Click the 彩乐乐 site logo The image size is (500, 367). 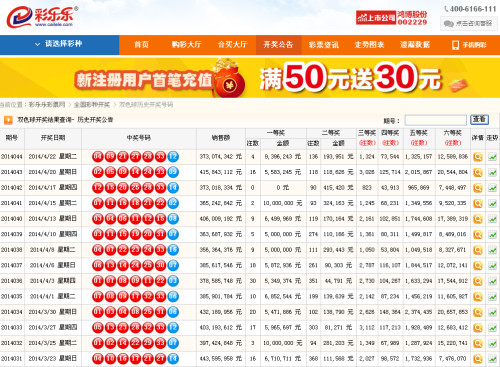[x=42, y=17]
